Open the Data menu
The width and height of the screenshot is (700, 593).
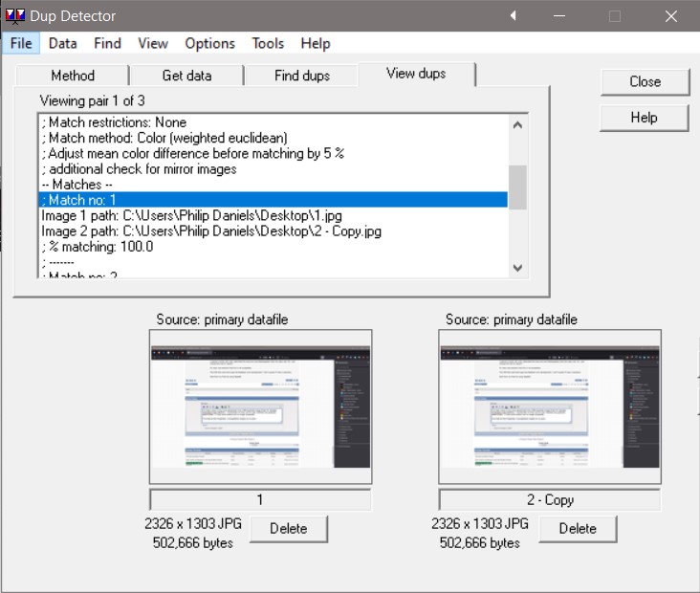coord(62,43)
